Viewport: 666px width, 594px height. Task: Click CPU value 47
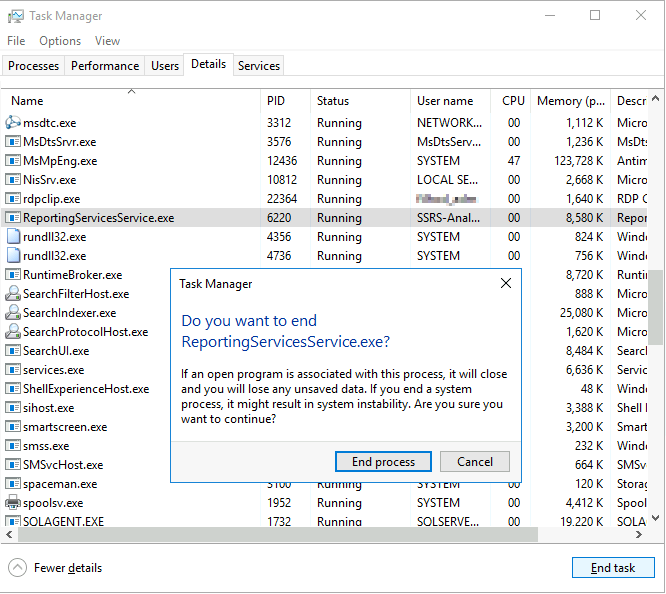point(514,161)
